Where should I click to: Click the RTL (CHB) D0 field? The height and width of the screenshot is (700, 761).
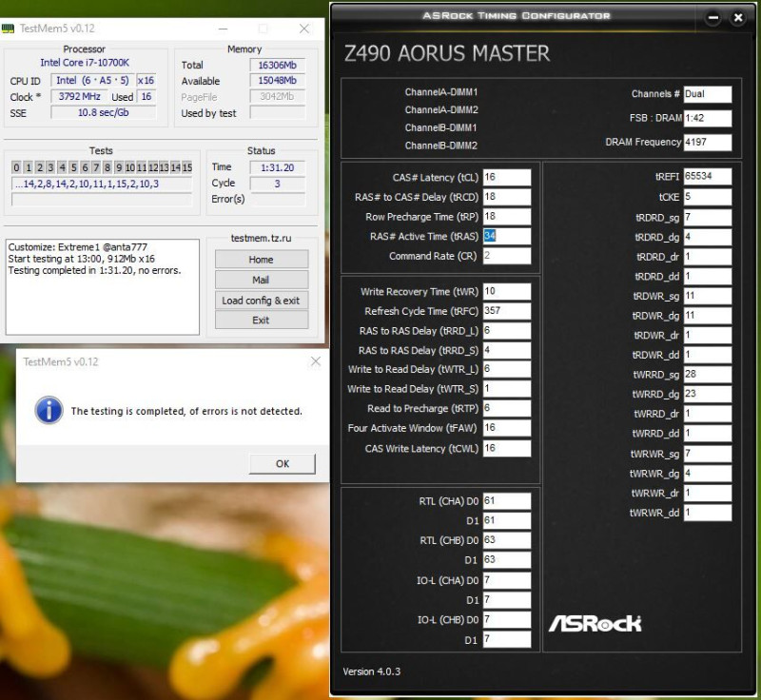pyautogui.click(x=507, y=540)
